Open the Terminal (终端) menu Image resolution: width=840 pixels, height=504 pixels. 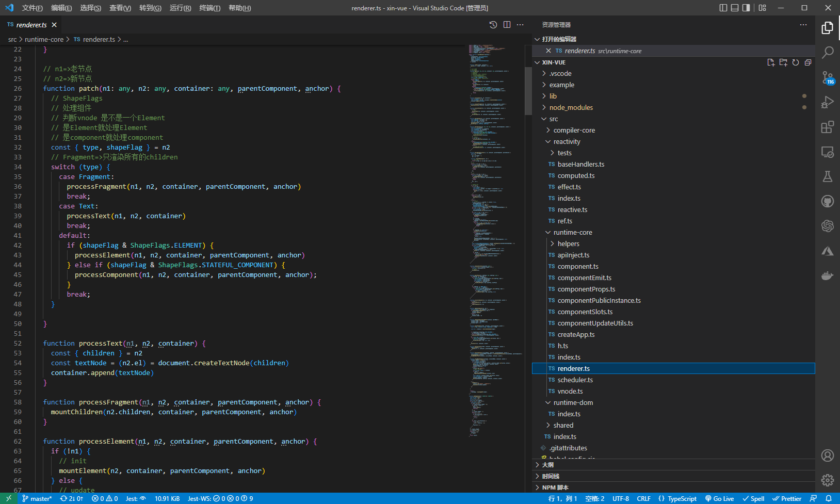click(x=209, y=8)
